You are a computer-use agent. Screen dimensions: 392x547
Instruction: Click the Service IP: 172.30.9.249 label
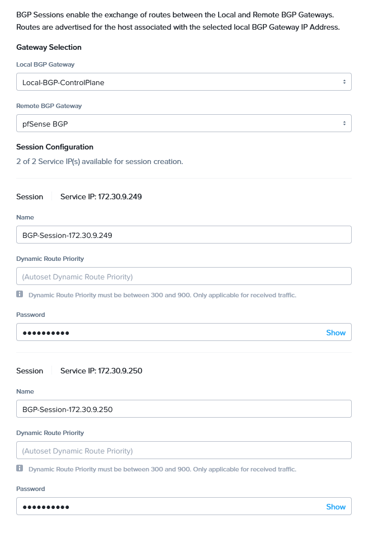coord(101,197)
